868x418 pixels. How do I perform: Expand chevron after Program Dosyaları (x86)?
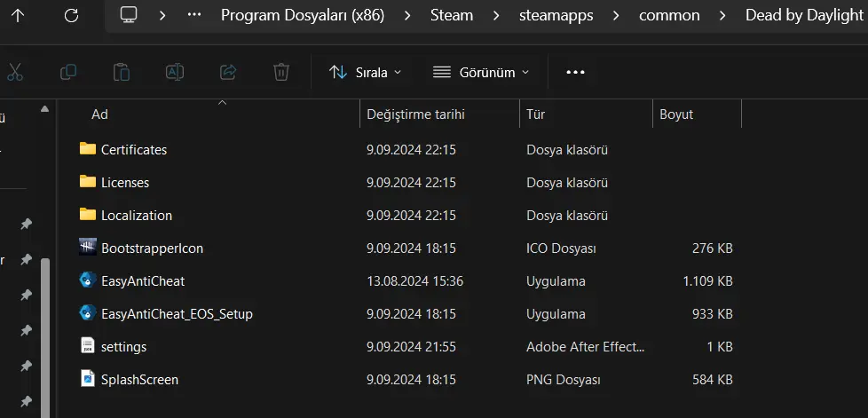click(407, 15)
